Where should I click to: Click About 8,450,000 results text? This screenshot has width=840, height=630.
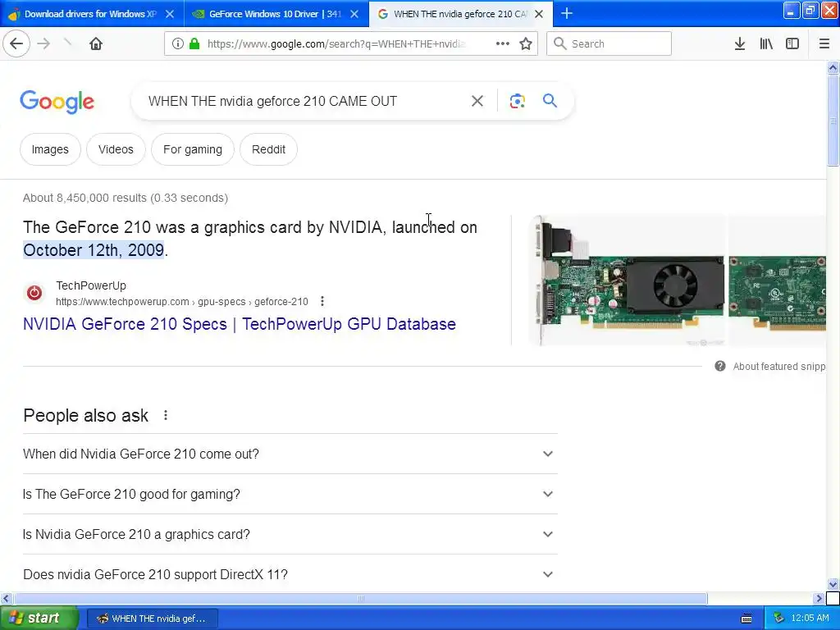(126, 198)
